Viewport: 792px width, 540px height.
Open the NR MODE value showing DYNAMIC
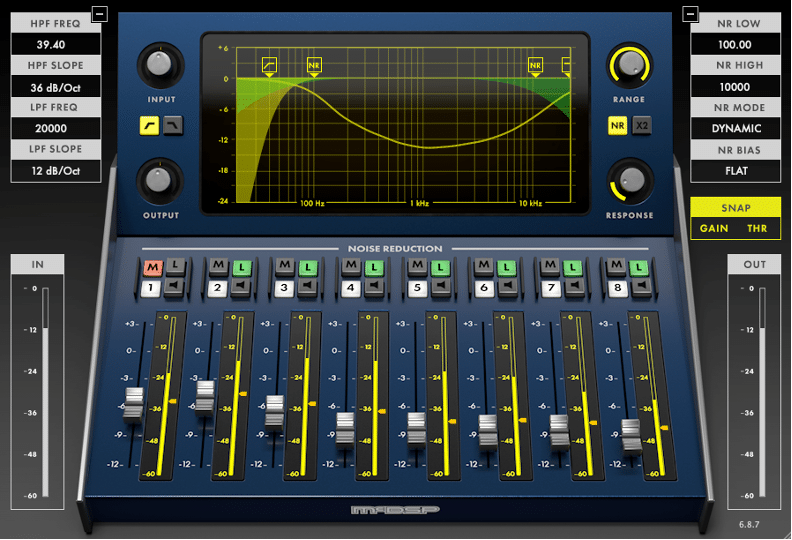736,128
